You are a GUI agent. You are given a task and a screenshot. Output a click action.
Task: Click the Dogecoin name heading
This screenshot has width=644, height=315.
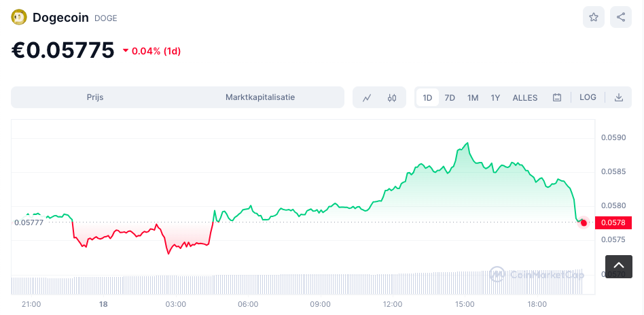coord(60,18)
